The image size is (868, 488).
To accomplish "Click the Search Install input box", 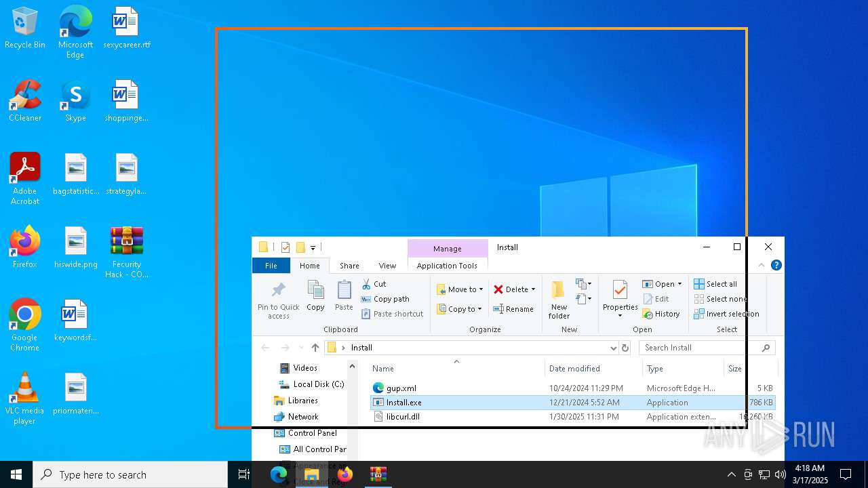I will (698, 348).
